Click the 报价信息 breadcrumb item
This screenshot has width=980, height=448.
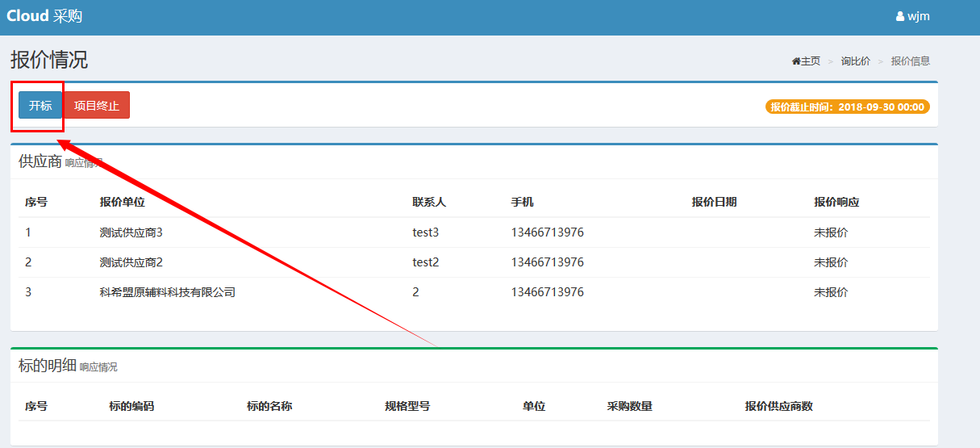pos(910,61)
